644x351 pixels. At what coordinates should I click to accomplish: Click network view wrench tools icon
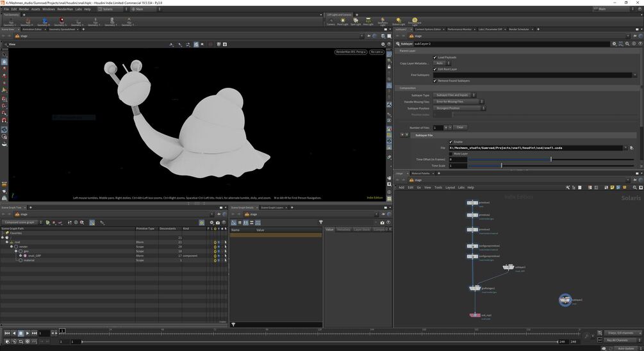568,188
